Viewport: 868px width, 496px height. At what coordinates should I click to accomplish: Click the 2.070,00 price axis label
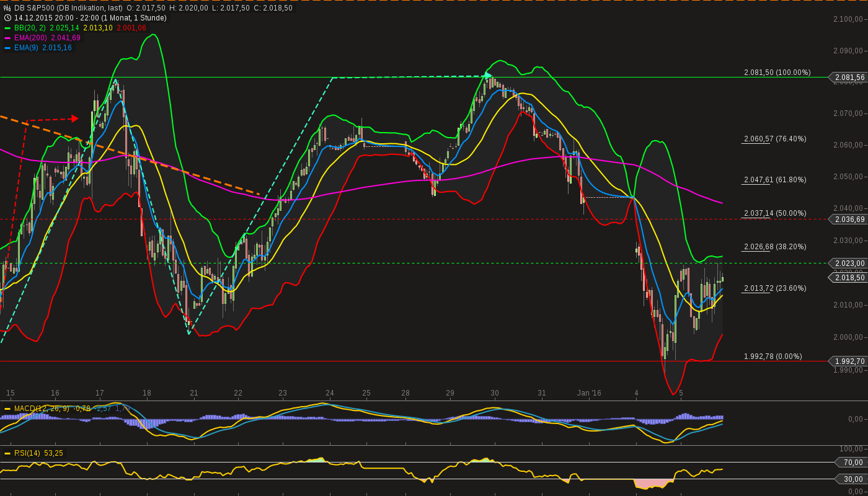849,113
